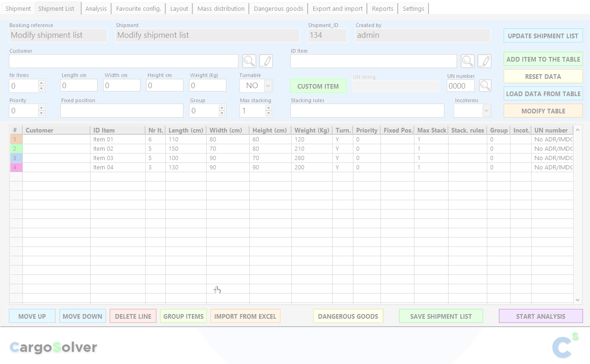
Task: Select the pink row 4 color cell
Action: 16,168
